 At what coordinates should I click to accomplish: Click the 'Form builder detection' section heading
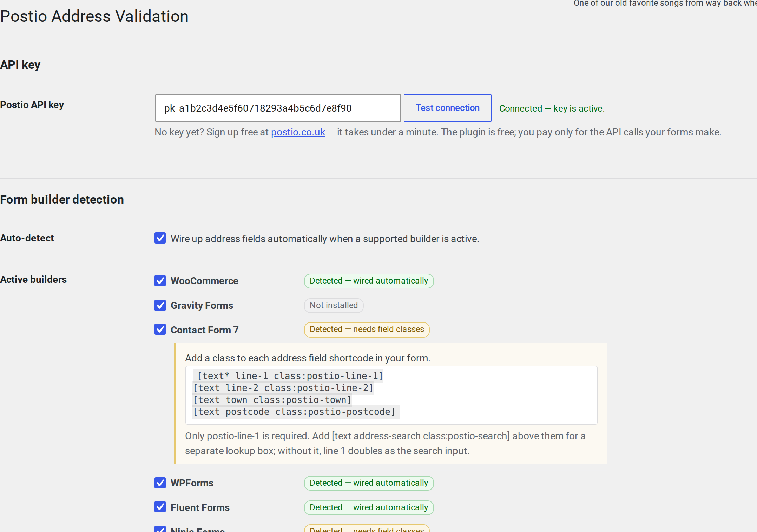(62, 199)
